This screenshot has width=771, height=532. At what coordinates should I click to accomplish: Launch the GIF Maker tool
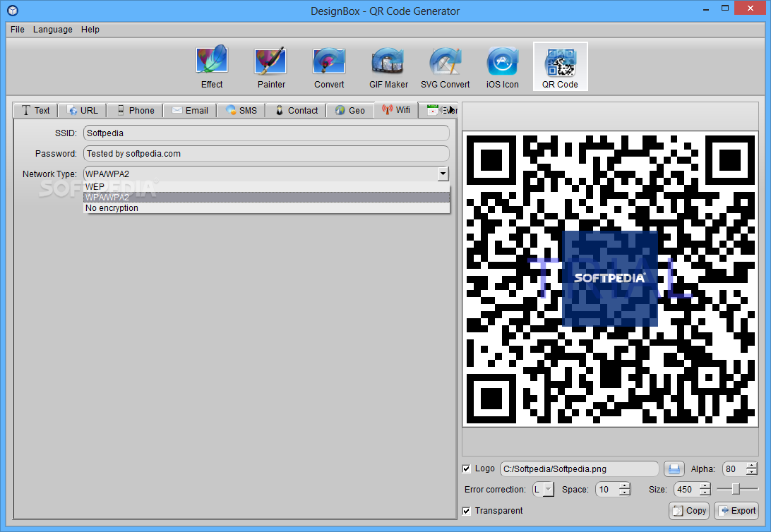coord(388,67)
